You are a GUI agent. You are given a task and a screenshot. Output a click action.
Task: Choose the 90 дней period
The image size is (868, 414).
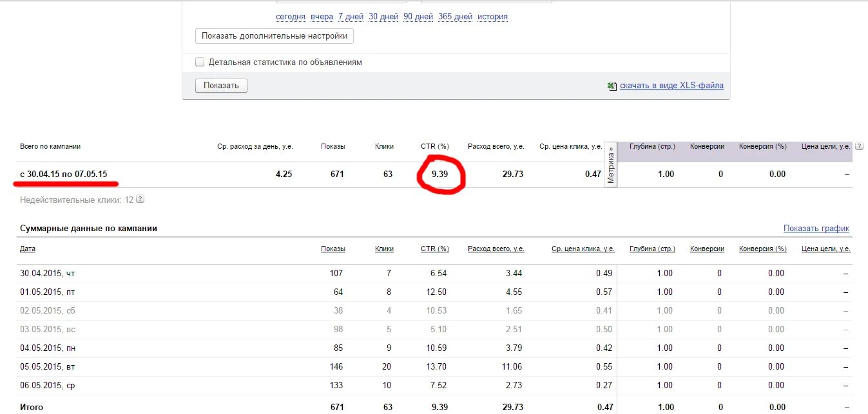point(418,17)
